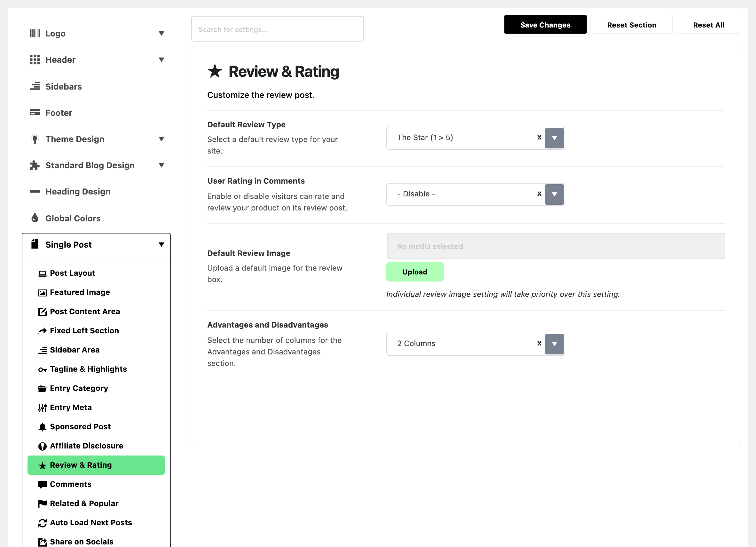Image resolution: width=756 pixels, height=547 pixels.
Task: Click the Auto Load Next Posts refresh icon
Action: tap(42, 523)
